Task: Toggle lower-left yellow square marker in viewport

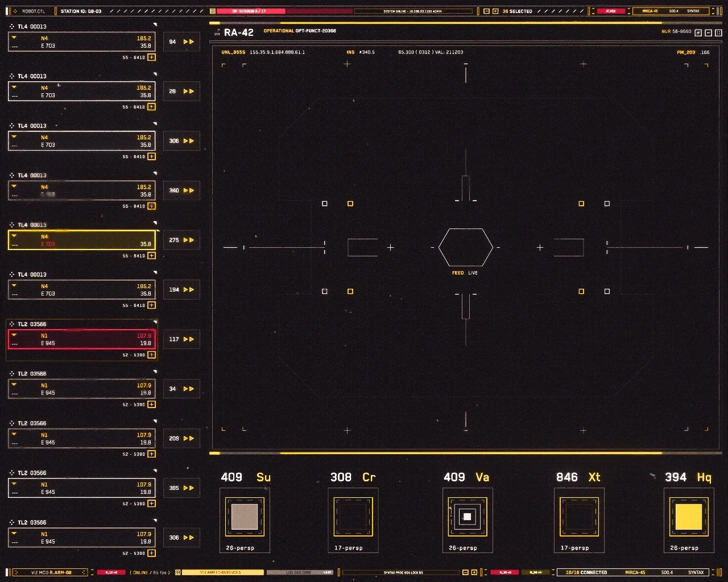Action: [350, 292]
